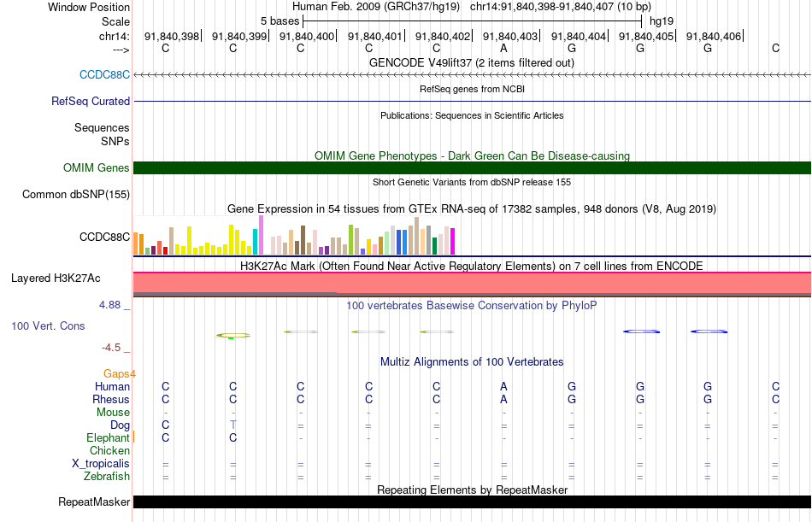Viewport: 812px width, 522px height.
Task: Click the -4.5 PhyloP scale value
Action: click(x=111, y=348)
